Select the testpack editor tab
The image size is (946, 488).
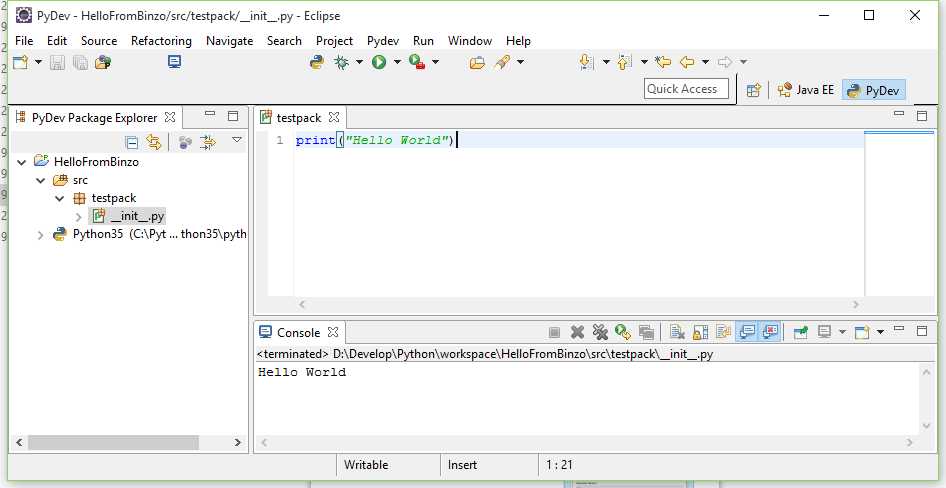pos(299,118)
